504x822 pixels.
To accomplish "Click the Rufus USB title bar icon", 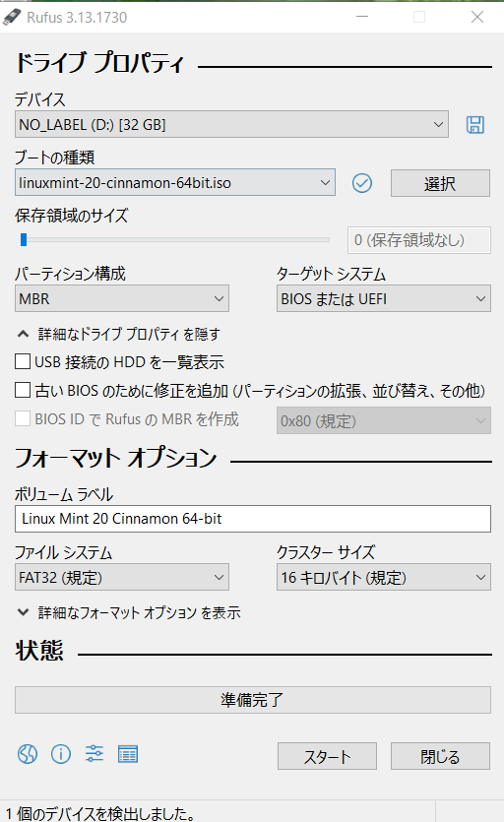I will 12,18.
